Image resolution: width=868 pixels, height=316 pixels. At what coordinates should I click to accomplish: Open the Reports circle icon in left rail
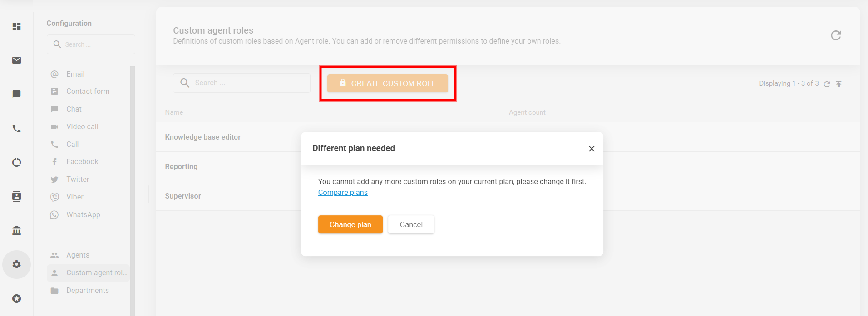[16, 162]
